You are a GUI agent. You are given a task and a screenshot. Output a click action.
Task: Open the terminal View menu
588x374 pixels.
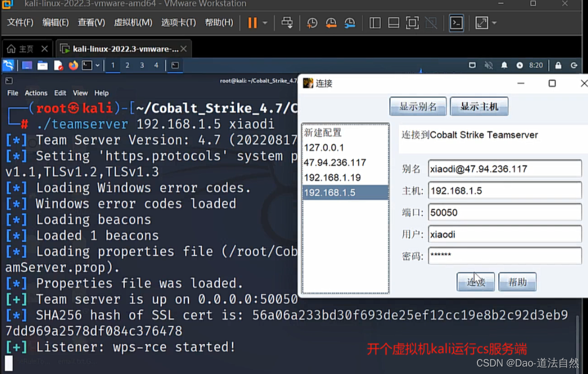pyautogui.click(x=80, y=93)
